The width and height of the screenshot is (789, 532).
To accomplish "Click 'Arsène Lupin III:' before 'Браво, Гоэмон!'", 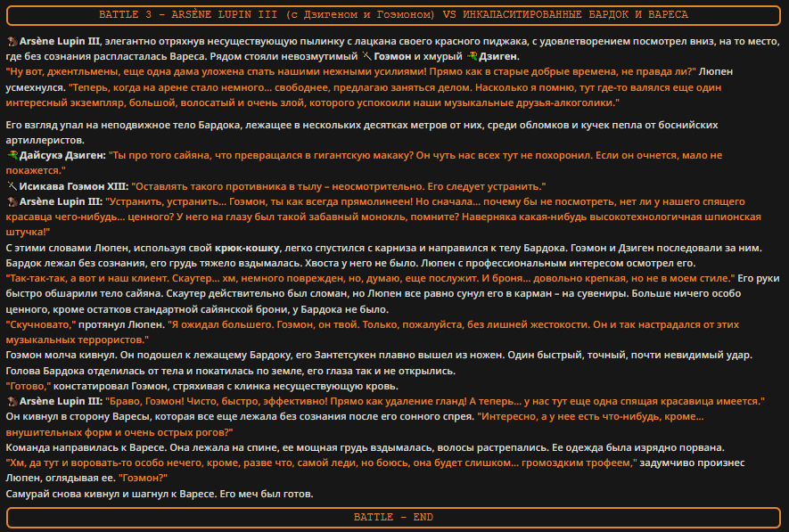I will pyautogui.click(x=61, y=401).
